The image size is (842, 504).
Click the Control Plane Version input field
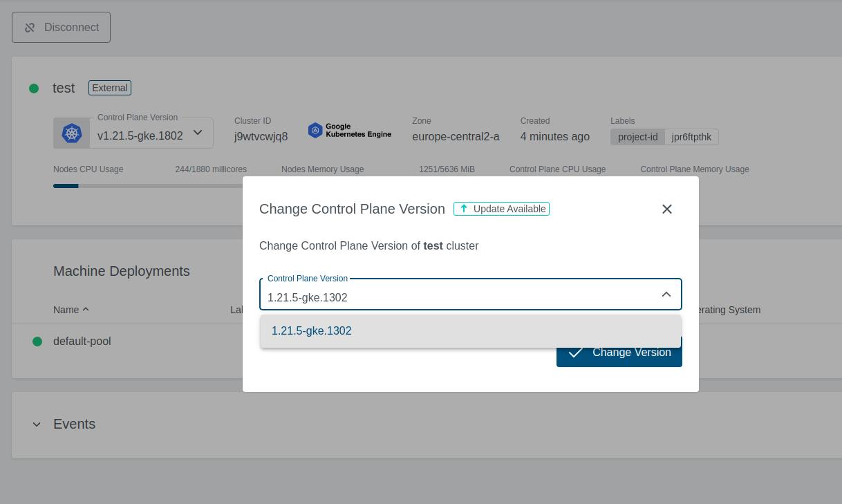(456, 298)
